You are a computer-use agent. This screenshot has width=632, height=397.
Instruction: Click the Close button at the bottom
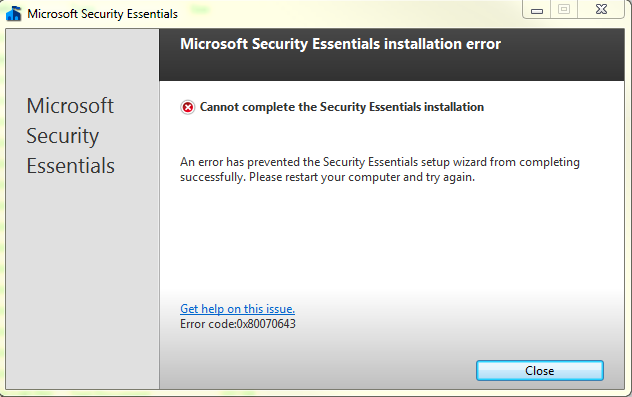pos(540,370)
